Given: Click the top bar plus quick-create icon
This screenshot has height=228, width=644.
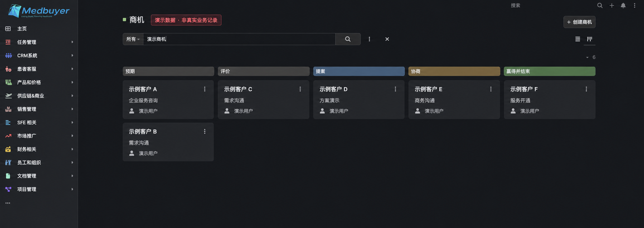Looking at the screenshot, I should click(x=612, y=5).
